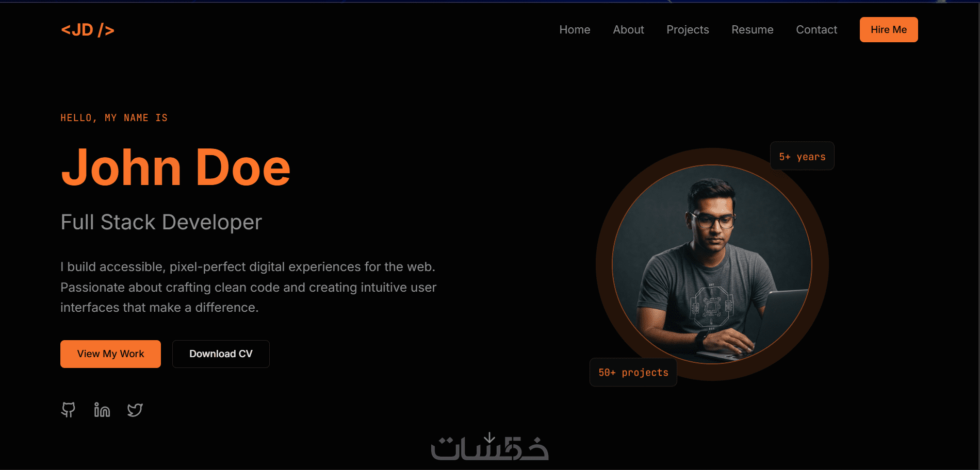Open the About nav link

(x=628, y=30)
